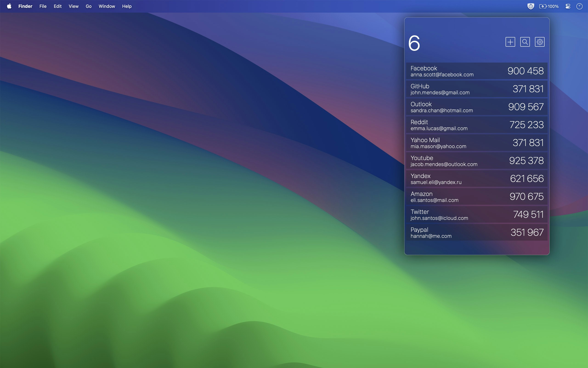Screen dimensions: 588x368
Task: Click anna.scott@facebook.com email
Action: [x=442, y=75]
